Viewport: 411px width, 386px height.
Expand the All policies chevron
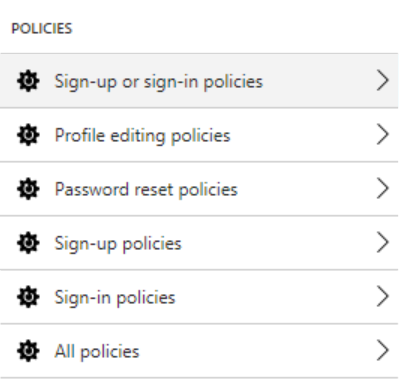pyautogui.click(x=383, y=350)
